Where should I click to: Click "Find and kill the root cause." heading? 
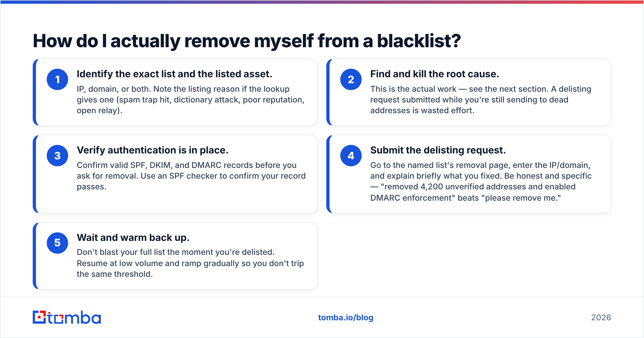point(435,74)
